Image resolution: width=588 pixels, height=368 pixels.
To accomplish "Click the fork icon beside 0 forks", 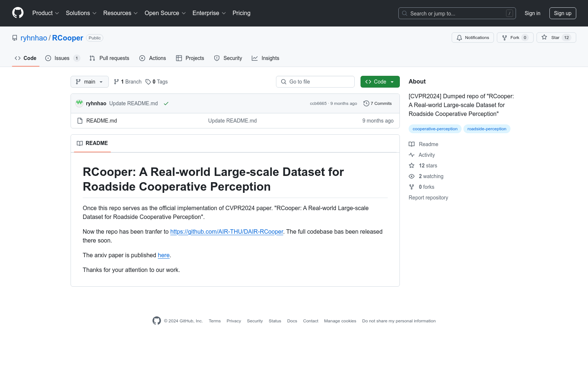I will coord(412,187).
